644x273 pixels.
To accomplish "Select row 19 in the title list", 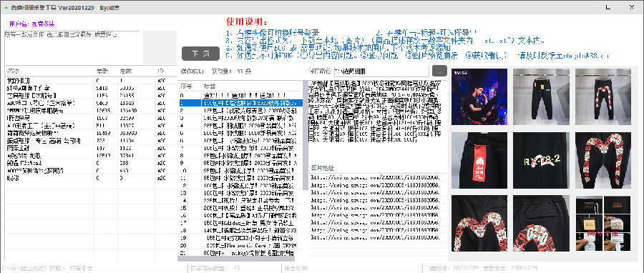I will pos(240,238).
